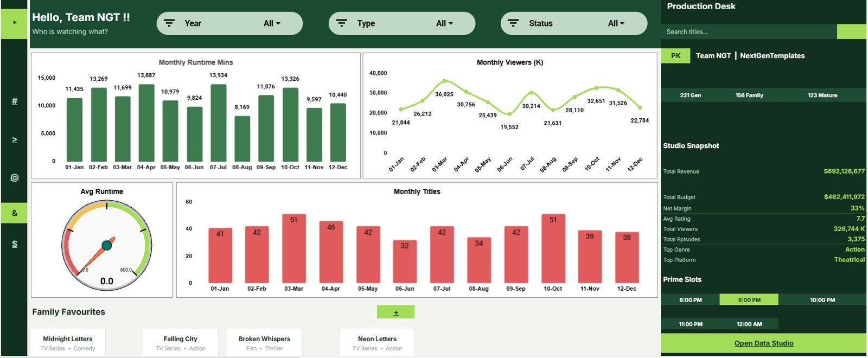Click the Top Genre Action value

coord(855,250)
